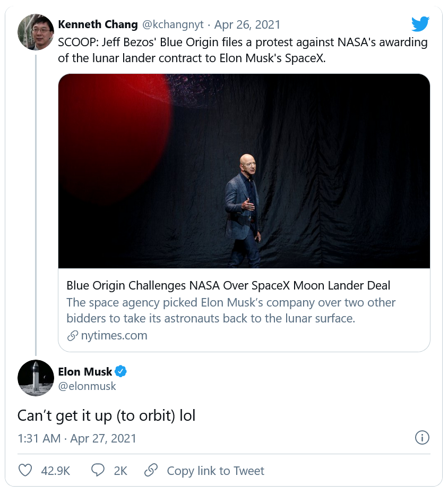Open Blue Origin Challenges NASA headline

(228, 285)
